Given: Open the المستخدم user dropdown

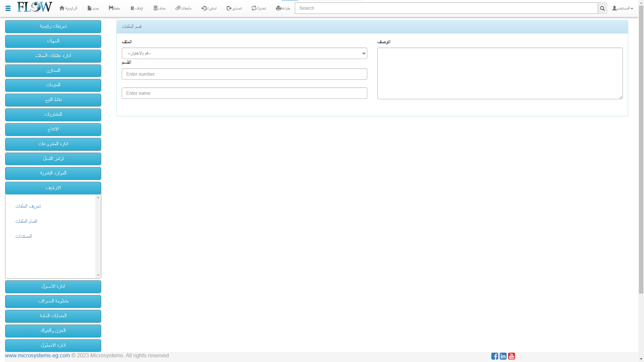Looking at the screenshot, I should point(623,8).
